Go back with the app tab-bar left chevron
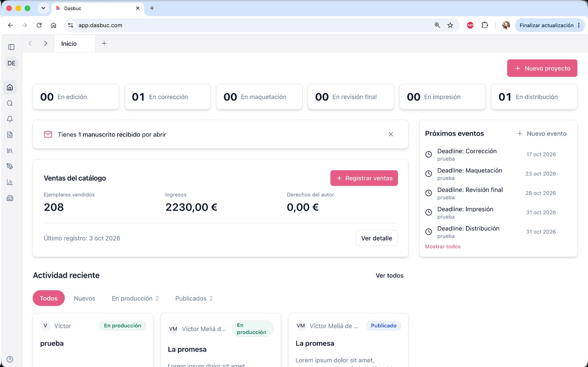This screenshot has width=588, height=367. pyautogui.click(x=30, y=43)
